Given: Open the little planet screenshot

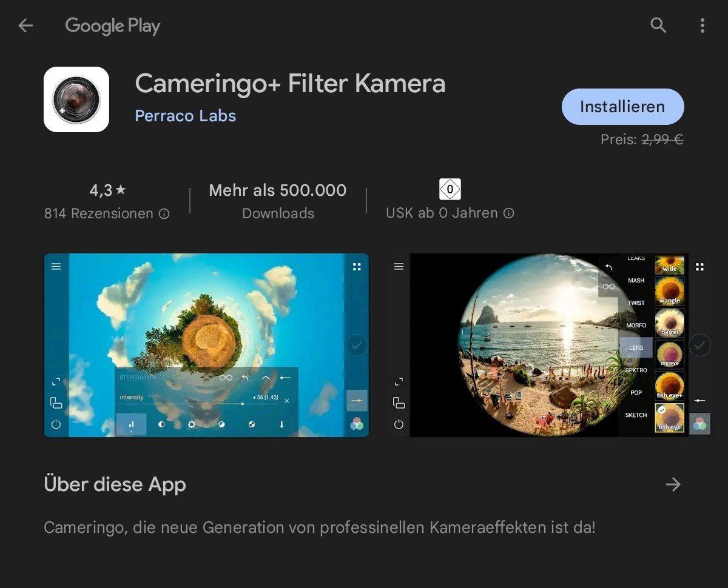Looking at the screenshot, I should tap(206, 345).
